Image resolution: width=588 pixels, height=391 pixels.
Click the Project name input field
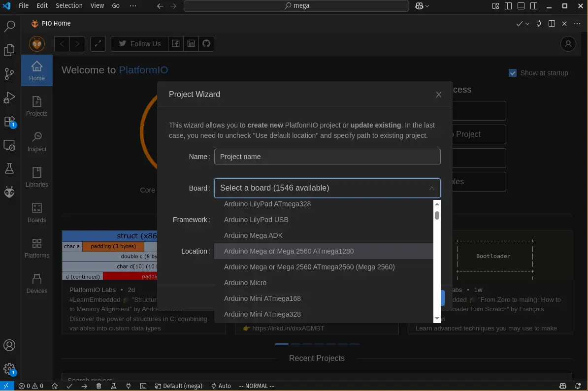click(x=327, y=157)
